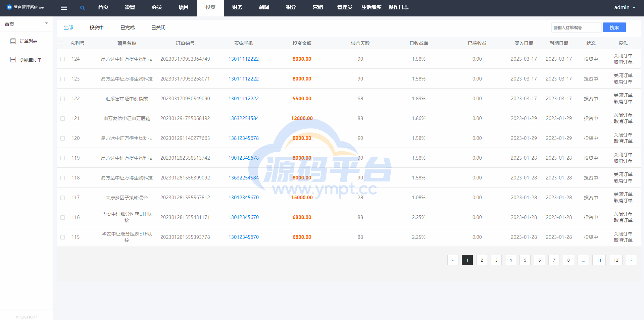Image resolution: width=644 pixels, height=320 pixels.
Task: Check the box for row 124
Action: coord(62,59)
